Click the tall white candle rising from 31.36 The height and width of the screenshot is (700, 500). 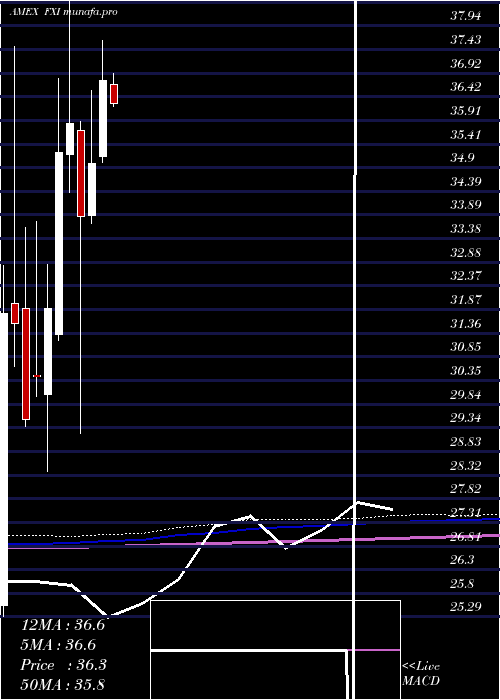59,243
